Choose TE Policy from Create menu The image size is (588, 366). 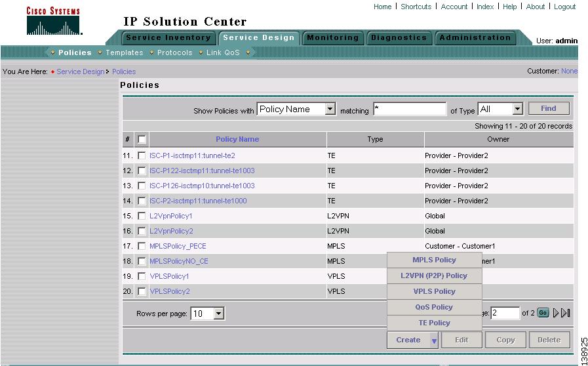434,323
